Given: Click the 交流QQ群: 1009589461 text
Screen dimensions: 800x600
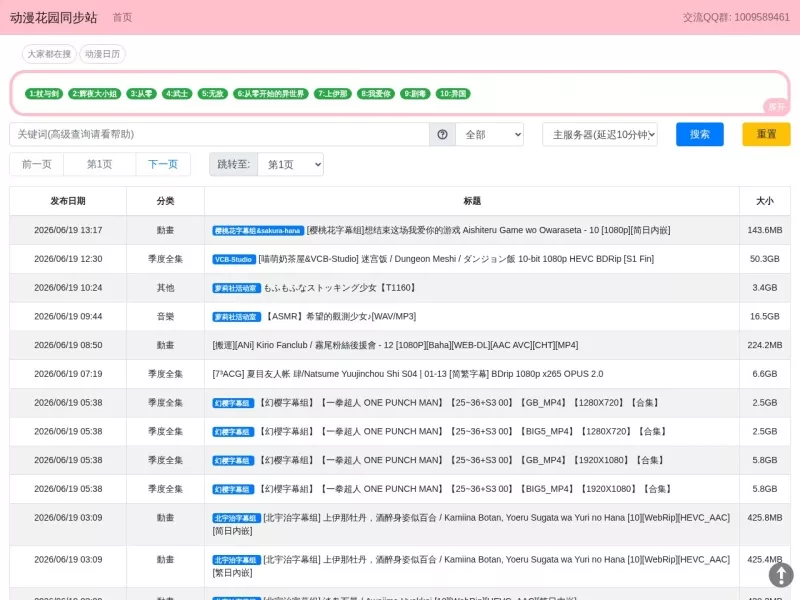Looking at the screenshot, I should pyautogui.click(x=736, y=17).
